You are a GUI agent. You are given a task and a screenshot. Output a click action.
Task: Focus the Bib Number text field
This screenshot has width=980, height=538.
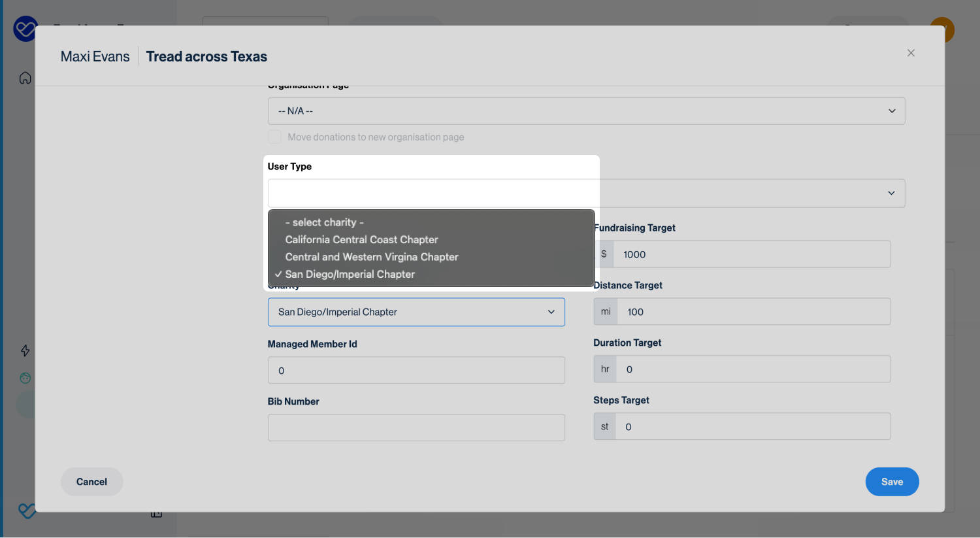[416, 428]
